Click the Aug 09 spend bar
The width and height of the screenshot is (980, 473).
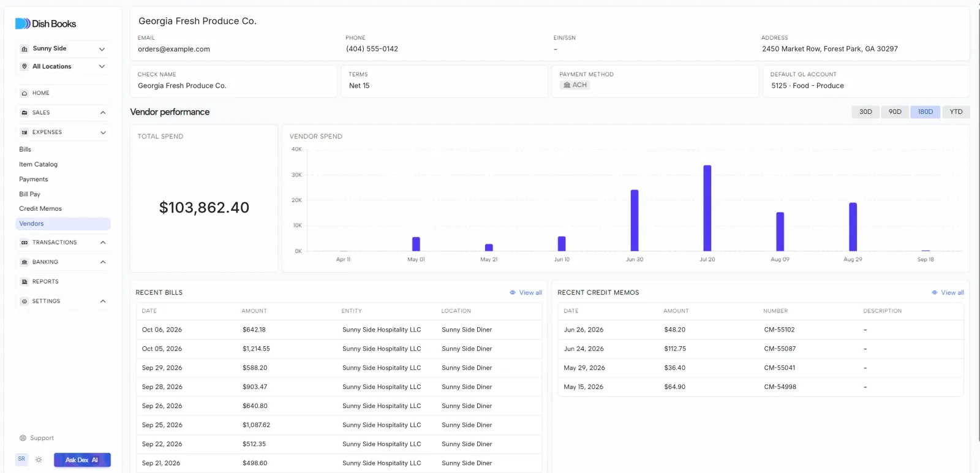coord(780,232)
